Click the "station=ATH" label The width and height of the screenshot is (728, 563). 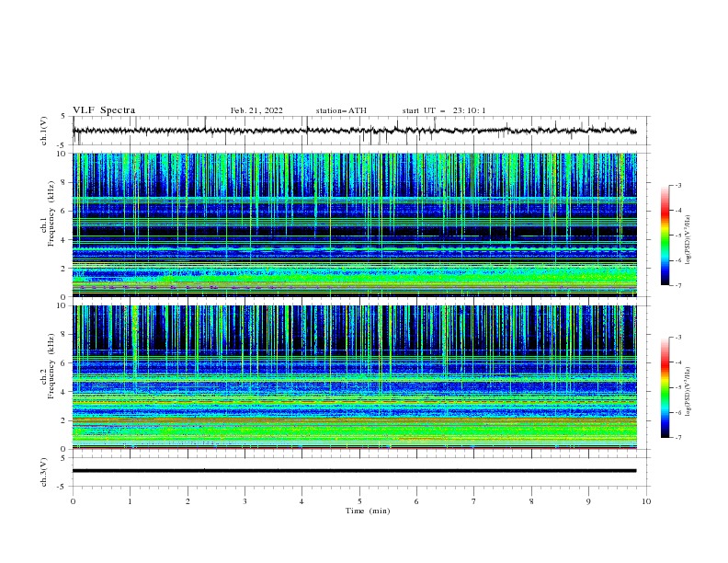[341, 110]
